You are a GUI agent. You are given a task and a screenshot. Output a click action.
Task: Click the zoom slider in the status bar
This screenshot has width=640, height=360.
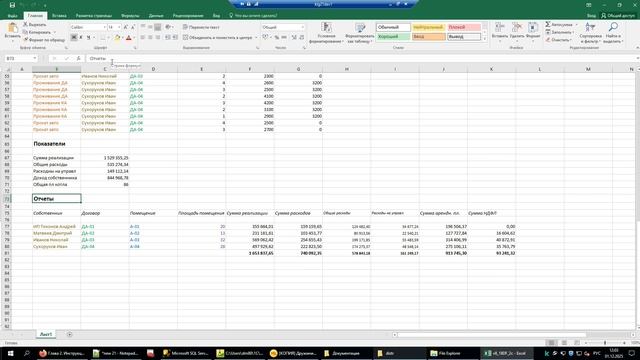pyautogui.click(x=605, y=343)
